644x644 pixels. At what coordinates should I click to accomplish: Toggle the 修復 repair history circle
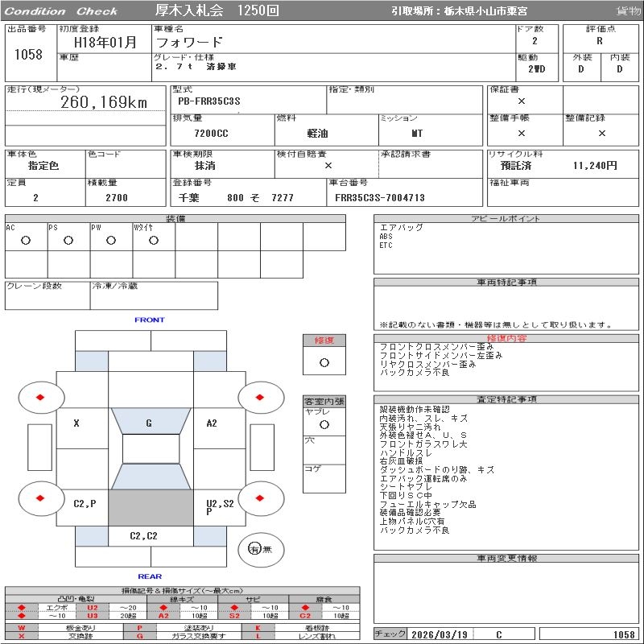324,362
